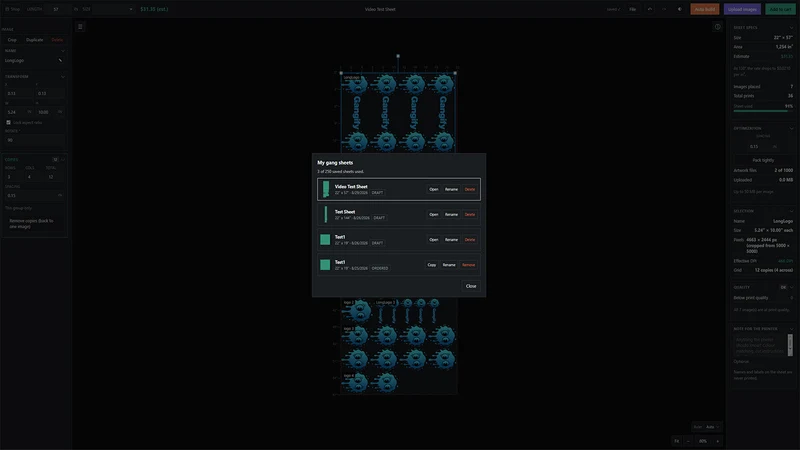Select the Test Sheet narrow thumbnail
The width and height of the screenshot is (800, 450).
pyautogui.click(x=326, y=214)
